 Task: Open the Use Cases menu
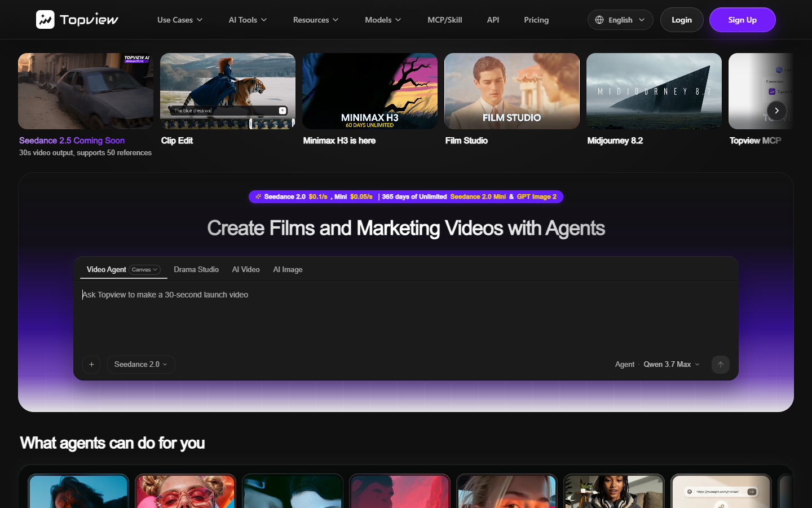coord(180,20)
